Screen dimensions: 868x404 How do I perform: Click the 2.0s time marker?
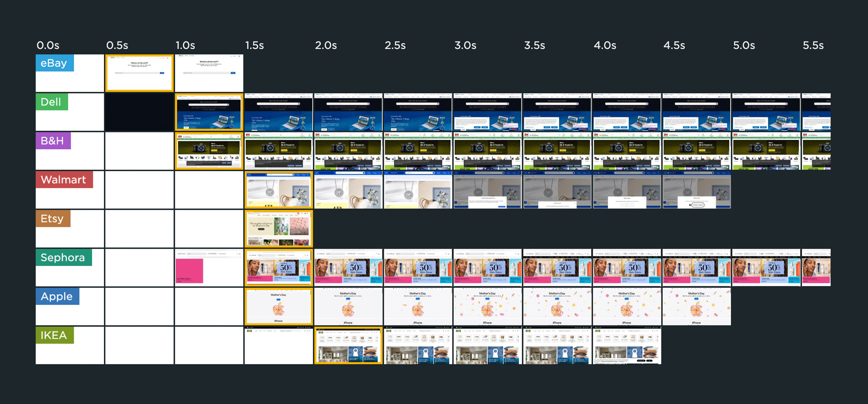point(326,45)
